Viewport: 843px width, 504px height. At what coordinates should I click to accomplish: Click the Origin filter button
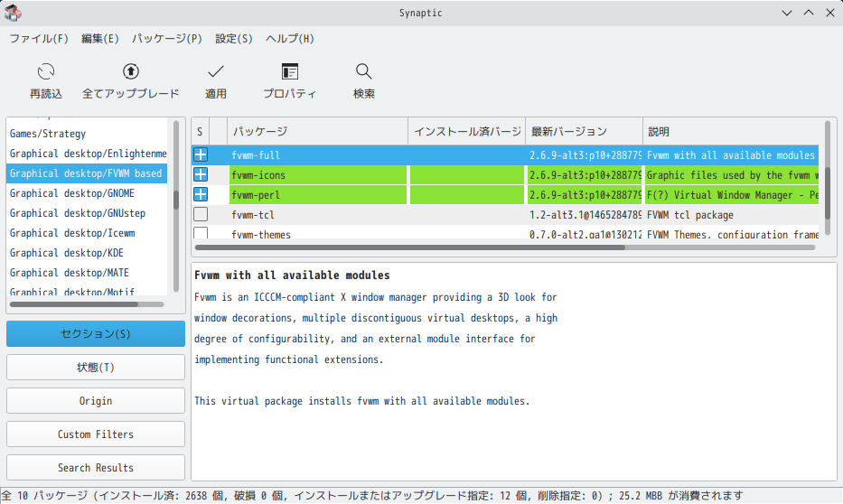tap(96, 401)
